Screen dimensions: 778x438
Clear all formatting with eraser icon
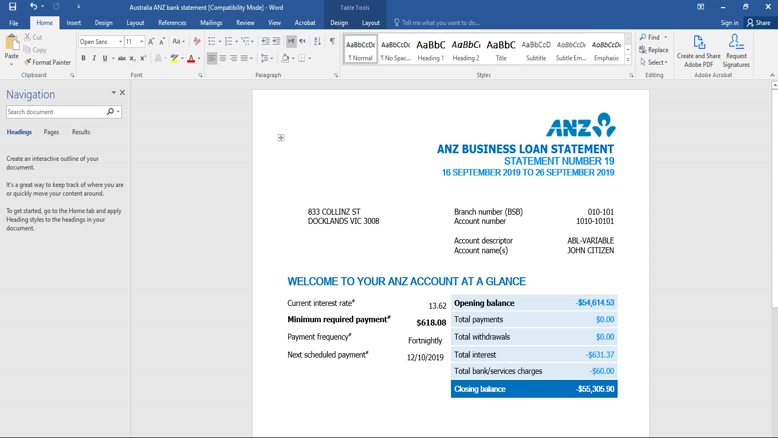pyautogui.click(x=197, y=42)
